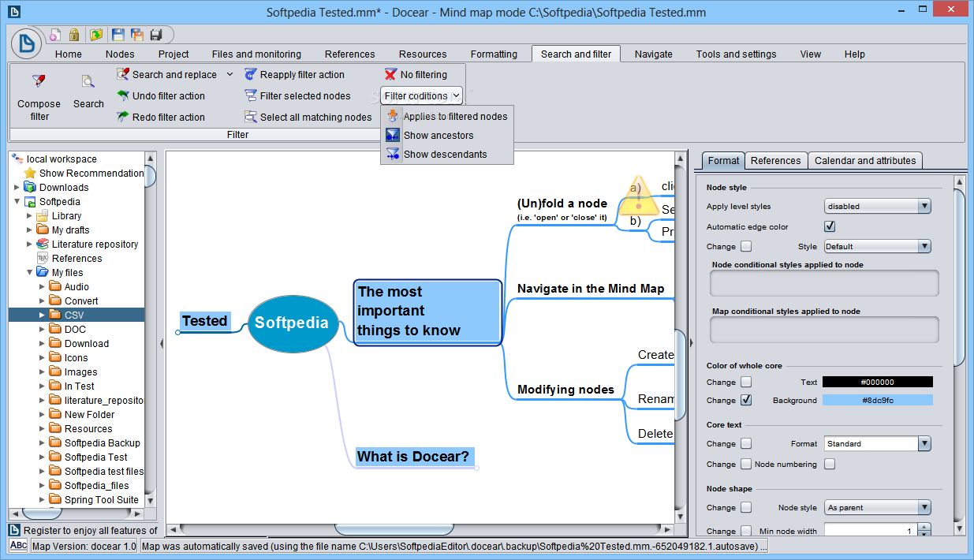The height and width of the screenshot is (560, 974).
Task: Open the Nodes ribbon tab
Action: coord(120,54)
